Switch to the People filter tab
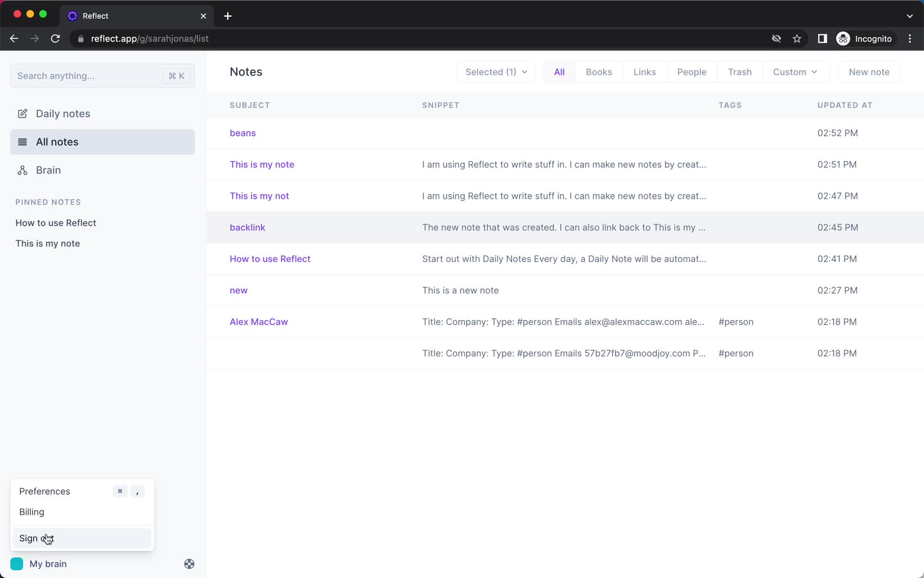The height and width of the screenshot is (578, 924). pyautogui.click(x=692, y=72)
